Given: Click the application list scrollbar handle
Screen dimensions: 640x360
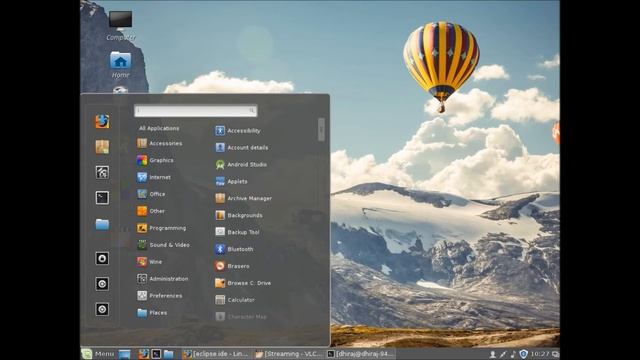Looking at the screenshot, I should (x=321, y=130).
